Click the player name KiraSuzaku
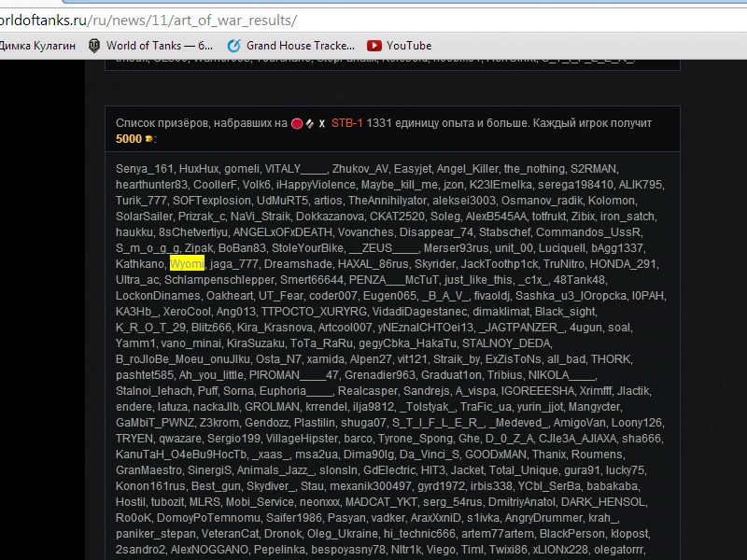The image size is (747, 560). (255, 343)
